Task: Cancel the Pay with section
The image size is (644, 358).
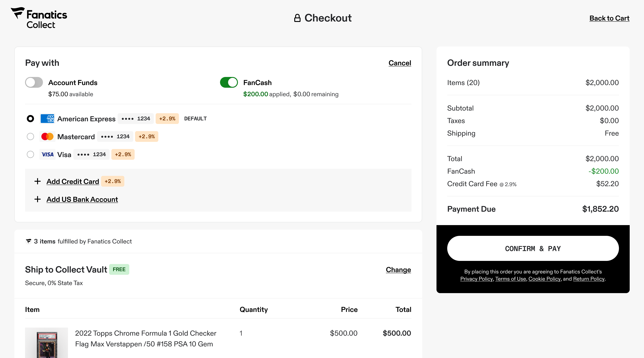Action: tap(400, 63)
